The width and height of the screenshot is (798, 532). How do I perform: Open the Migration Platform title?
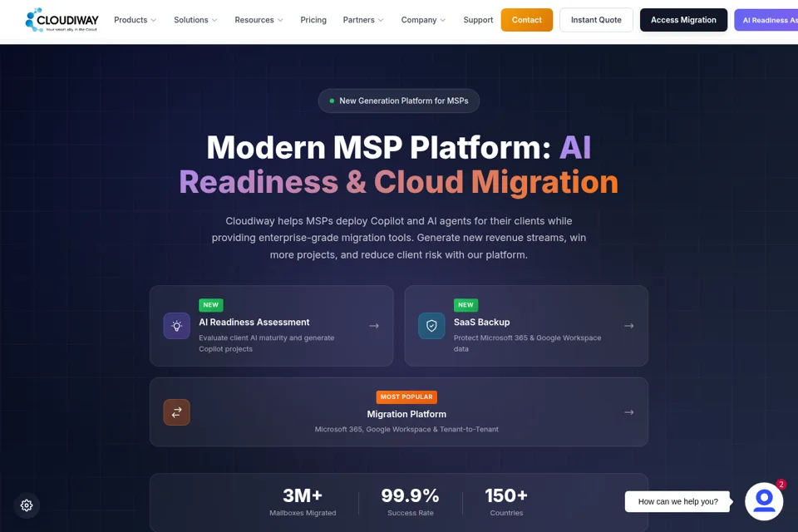(406, 415)
